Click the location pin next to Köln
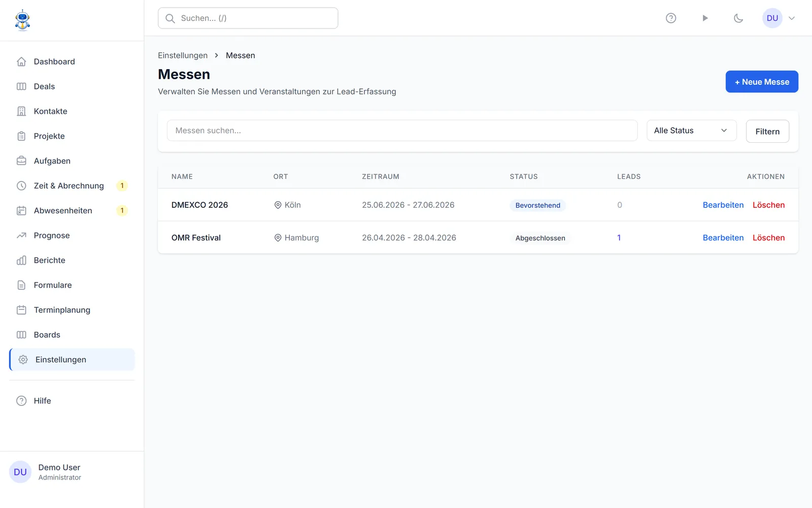Screen dimensions: 812x508 pyautogui.click(x=278, y=205)
